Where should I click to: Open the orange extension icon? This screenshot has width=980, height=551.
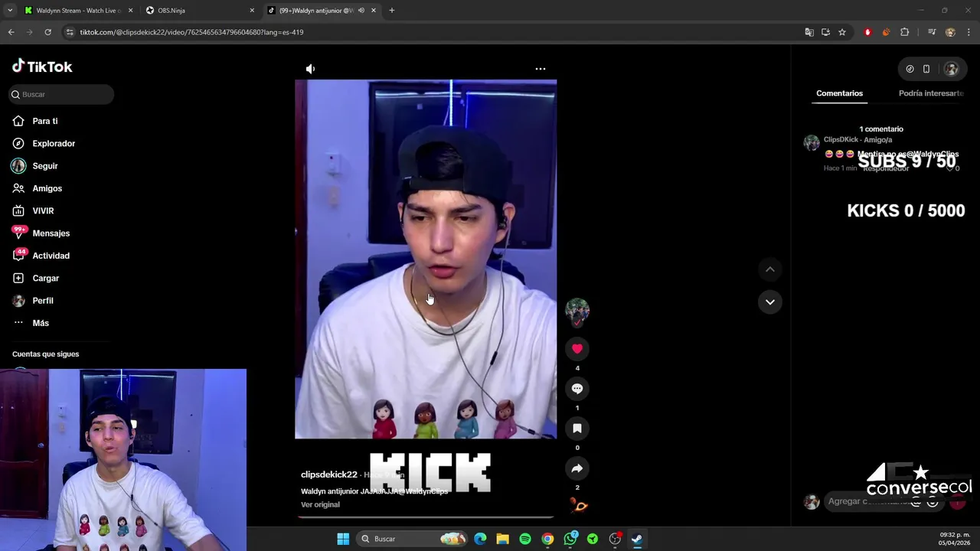click(886, 32)
